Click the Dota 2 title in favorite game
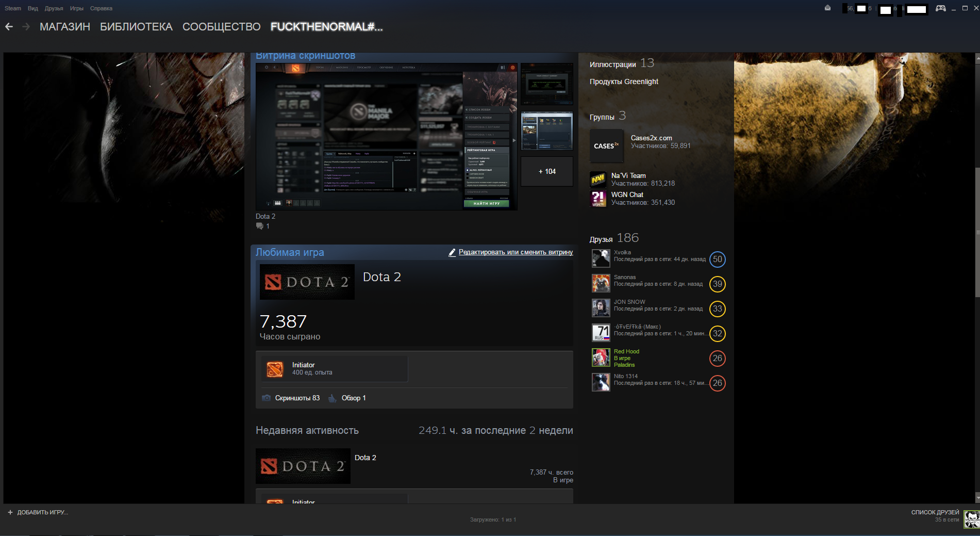 click(382, 277)
